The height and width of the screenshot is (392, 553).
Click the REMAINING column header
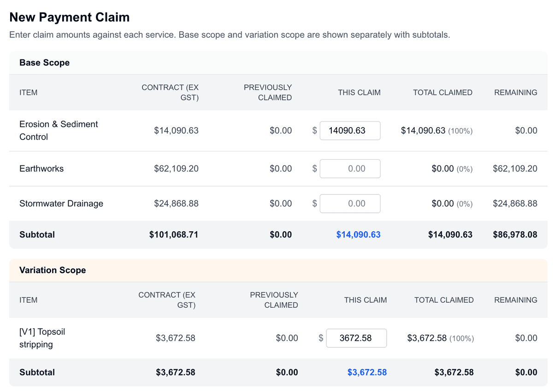click(516, 92)
